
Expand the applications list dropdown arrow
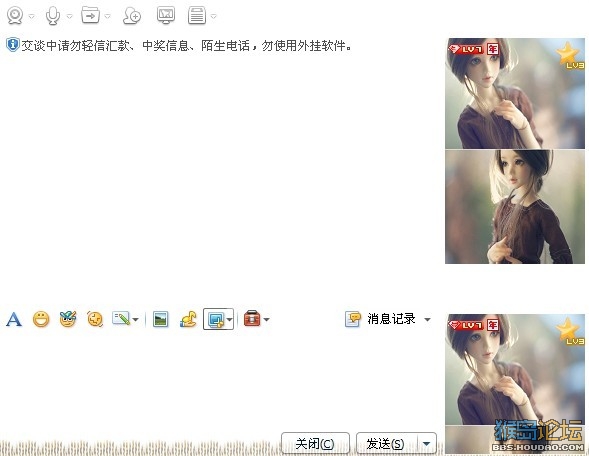[x=213, y=16]
